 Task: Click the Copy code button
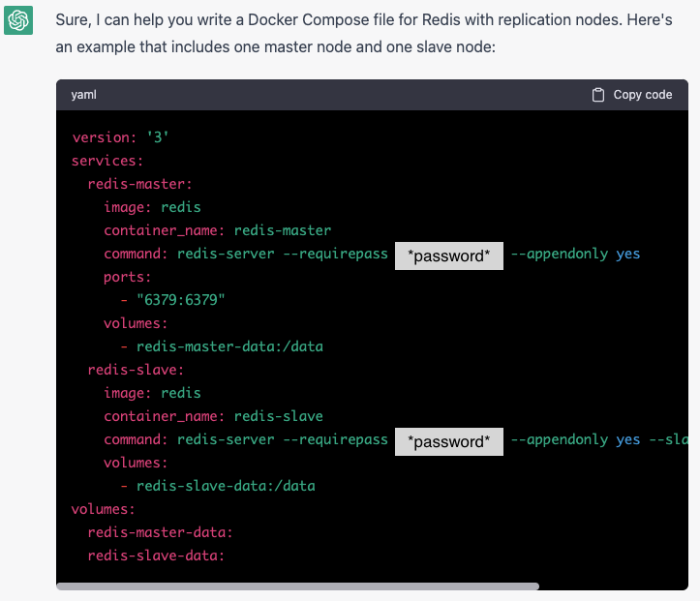[631, 95]
